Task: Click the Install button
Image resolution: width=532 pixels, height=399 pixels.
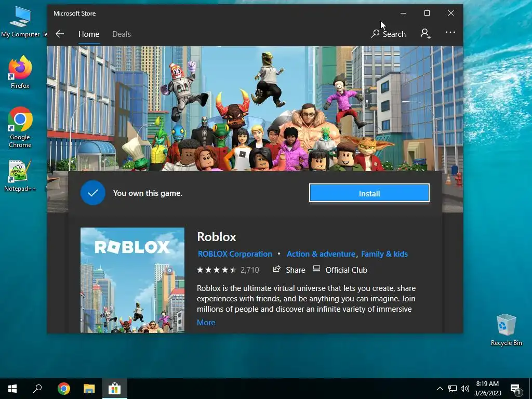Action: pos(369,193)
